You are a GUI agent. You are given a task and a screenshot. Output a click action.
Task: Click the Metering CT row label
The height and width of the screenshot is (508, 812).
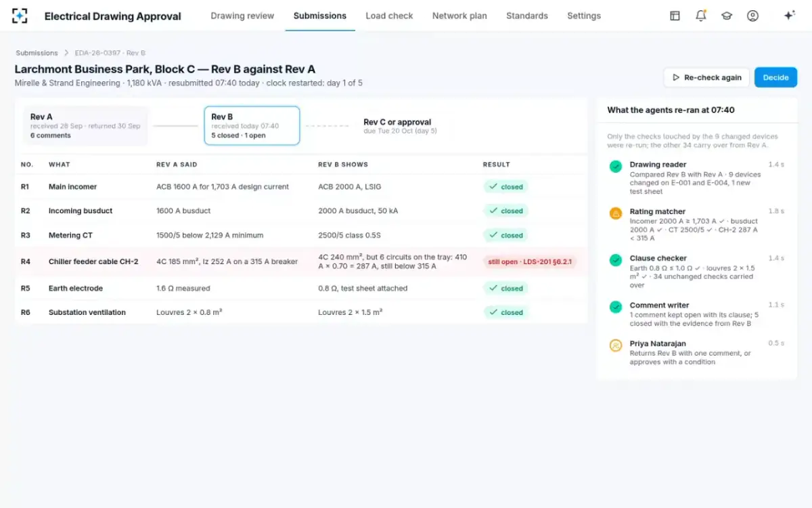tap(70, 236)
